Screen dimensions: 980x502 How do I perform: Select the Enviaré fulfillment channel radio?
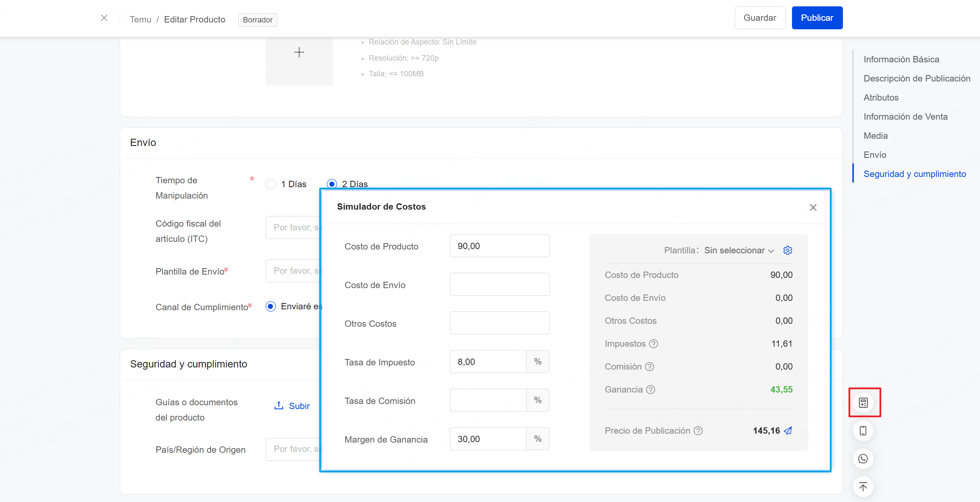[271, 306]
